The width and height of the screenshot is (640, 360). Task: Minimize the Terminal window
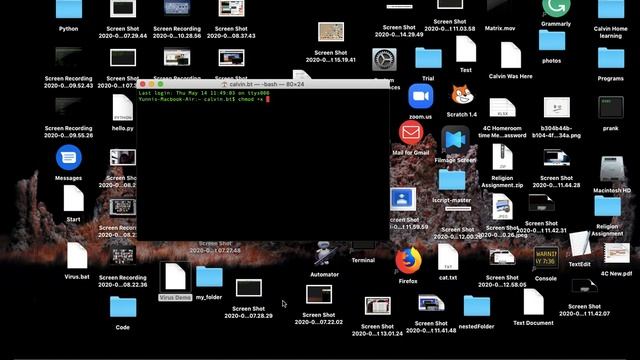coord(151,84)
